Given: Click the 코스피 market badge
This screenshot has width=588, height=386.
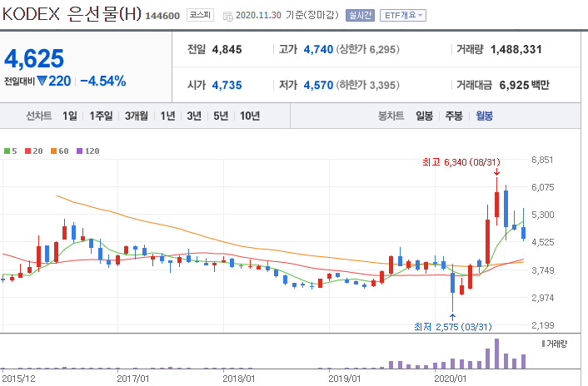Looking at the screenshot, I should click(x=200, y=15).
